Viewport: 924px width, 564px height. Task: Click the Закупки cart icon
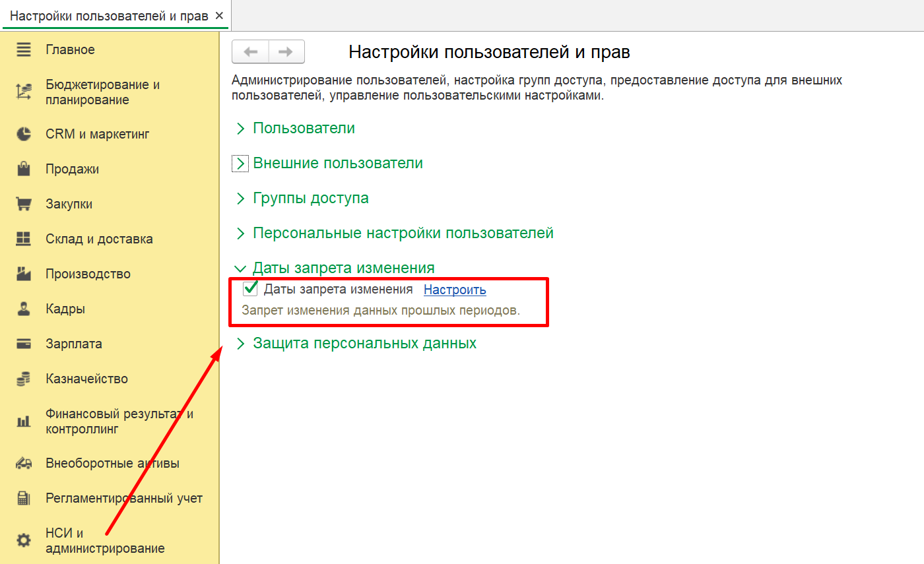coord(24,204)
